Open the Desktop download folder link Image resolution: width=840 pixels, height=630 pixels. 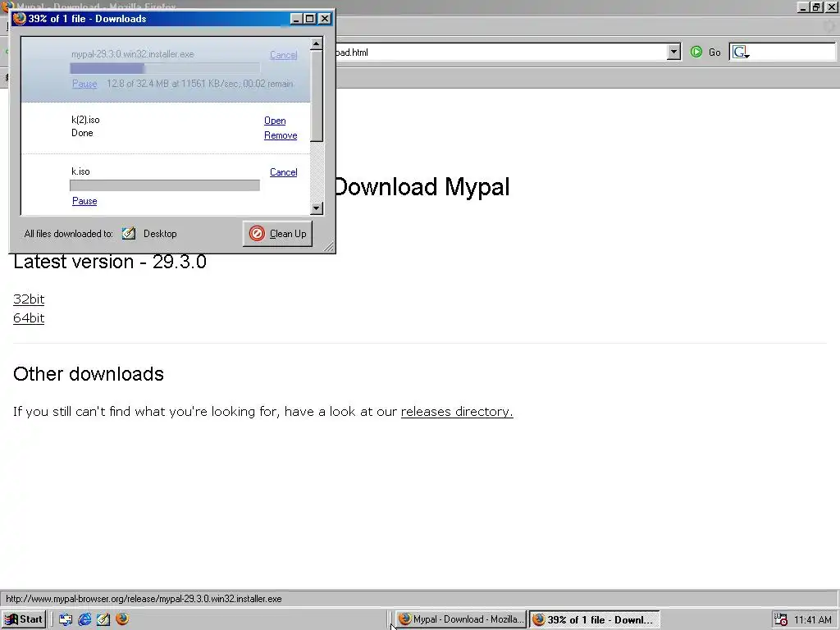coord(160,234)
